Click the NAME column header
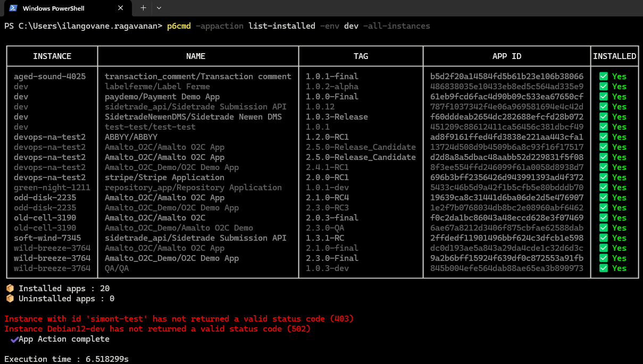This screenshot has height=364, width=643. pos(196,56)
